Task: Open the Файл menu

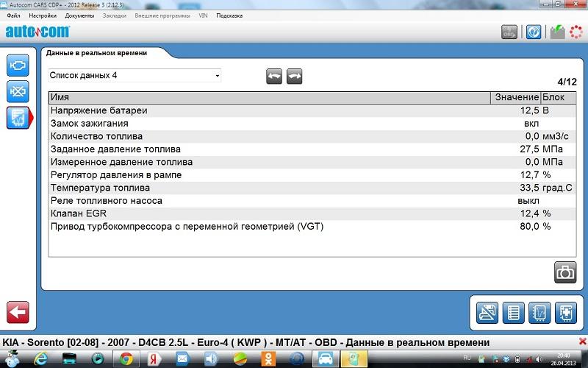Action: tap(13, 15)
